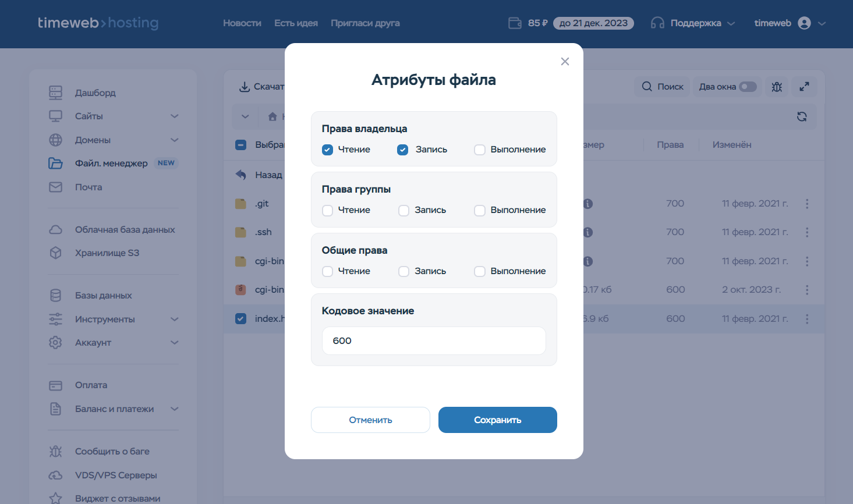This screenshot has height=504, width=853.
Task: Click the refresh icon in file manager
Action: (x=802, y=116)
